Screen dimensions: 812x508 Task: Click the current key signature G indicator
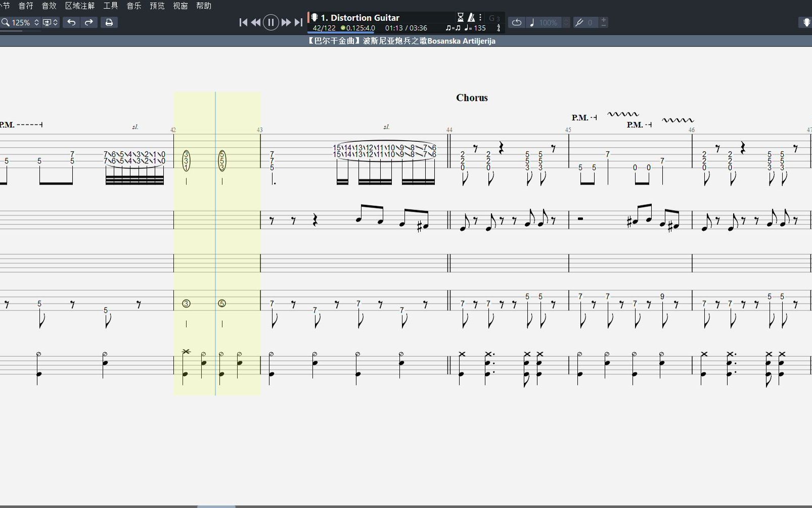pyautogui.click(x=494, y=18)
